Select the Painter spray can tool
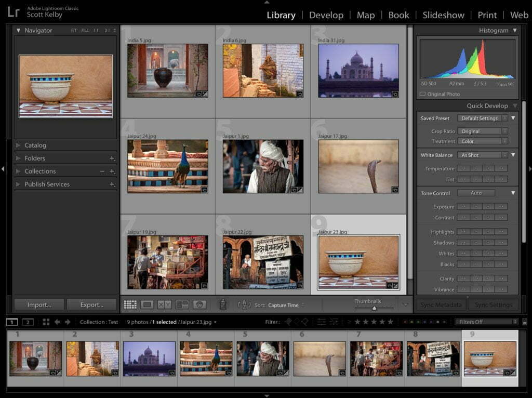Viewport: 532px width, 398px height. point(223,304)
